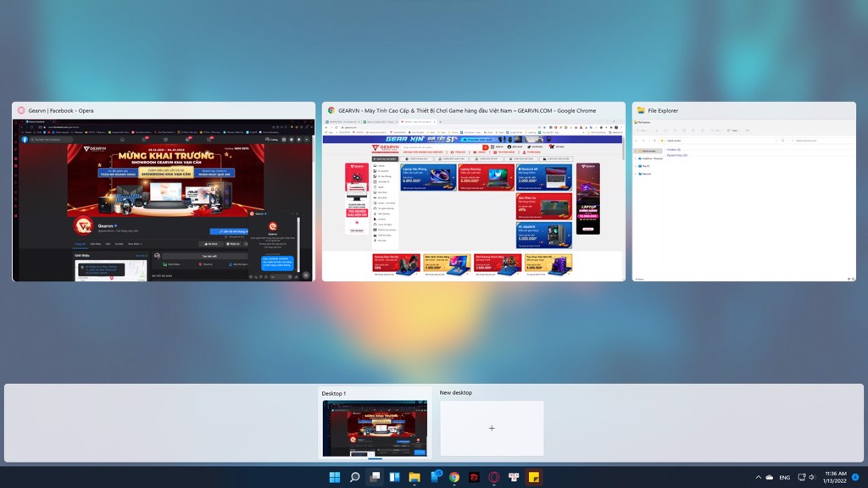This screenshot has height=488, width=868.
Task: Open File Explorer from the taskbar
Action: pyautogui.click(x=415, y=477)
